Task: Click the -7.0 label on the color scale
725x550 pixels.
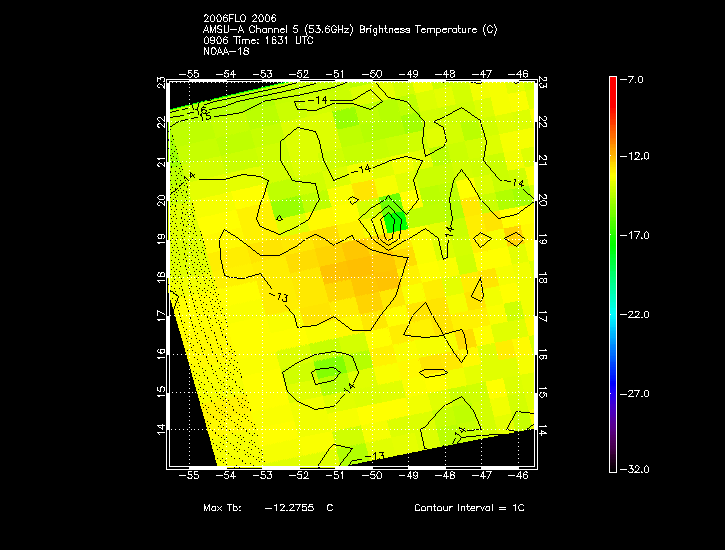Action: tap(635, 78)
